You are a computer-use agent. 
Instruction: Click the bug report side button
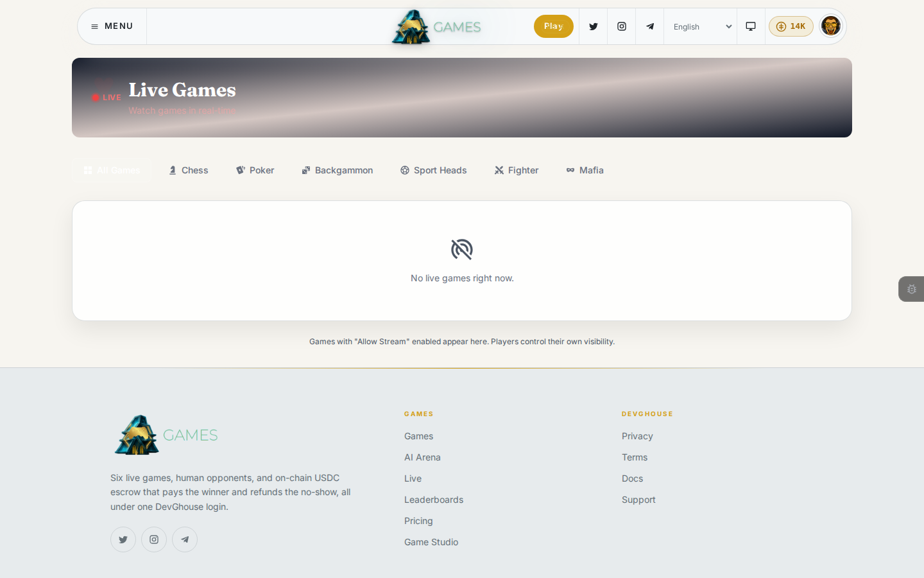911,289
